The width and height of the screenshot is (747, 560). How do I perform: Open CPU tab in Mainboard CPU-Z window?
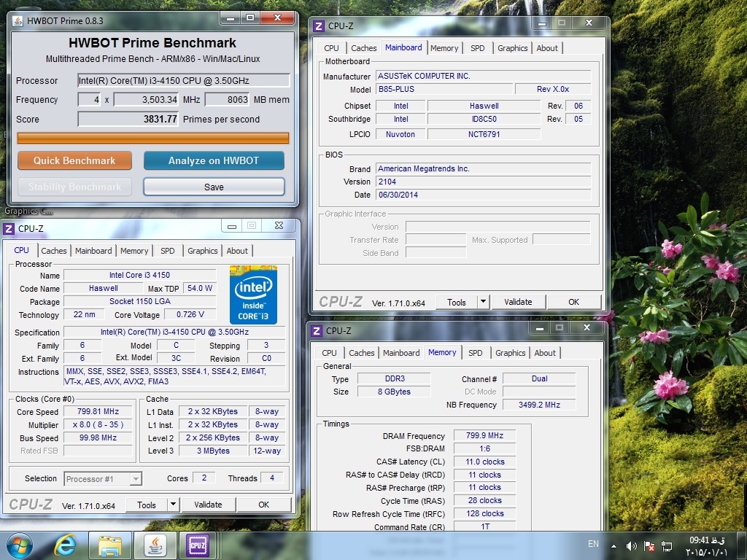point(332,48)
